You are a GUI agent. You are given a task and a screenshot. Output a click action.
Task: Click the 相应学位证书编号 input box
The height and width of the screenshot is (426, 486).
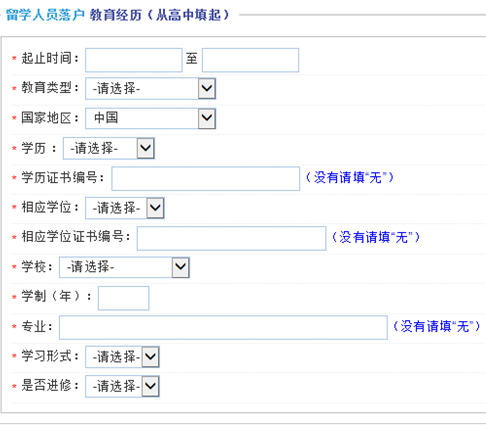coord(231,238)
